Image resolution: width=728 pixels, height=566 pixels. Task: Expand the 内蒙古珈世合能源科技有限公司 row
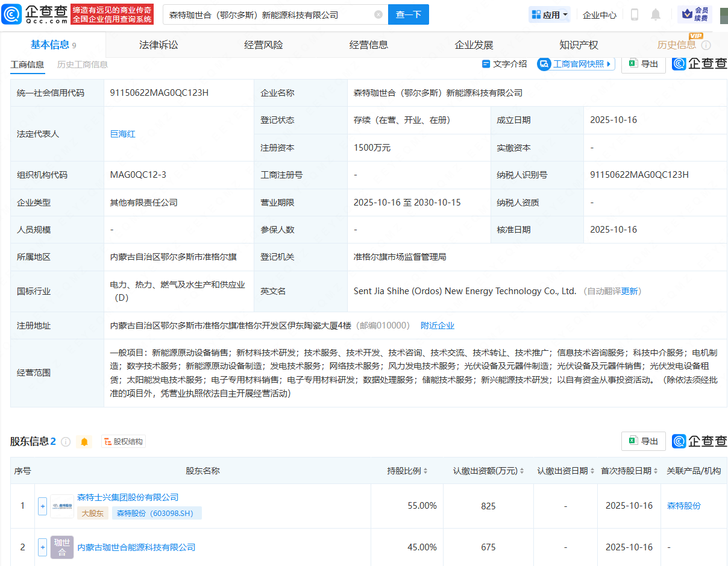42,547
